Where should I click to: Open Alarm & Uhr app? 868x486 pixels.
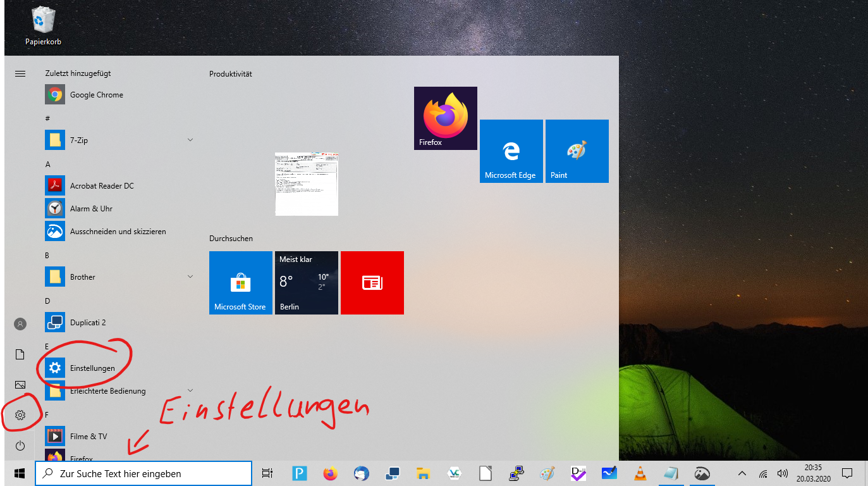point(91,209)
